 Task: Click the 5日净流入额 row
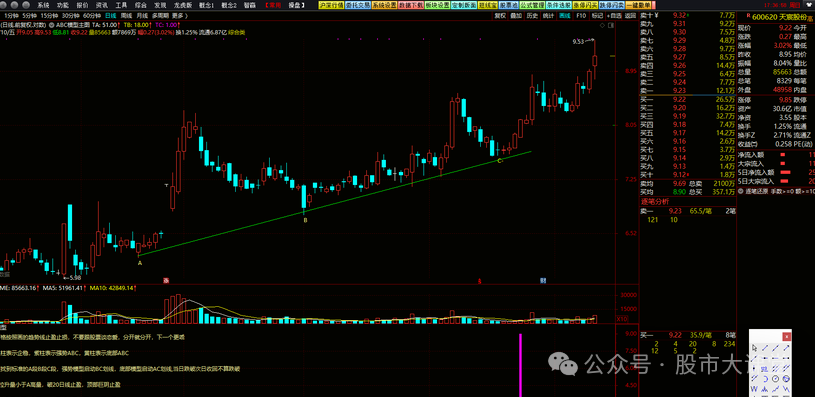[775, 172]
